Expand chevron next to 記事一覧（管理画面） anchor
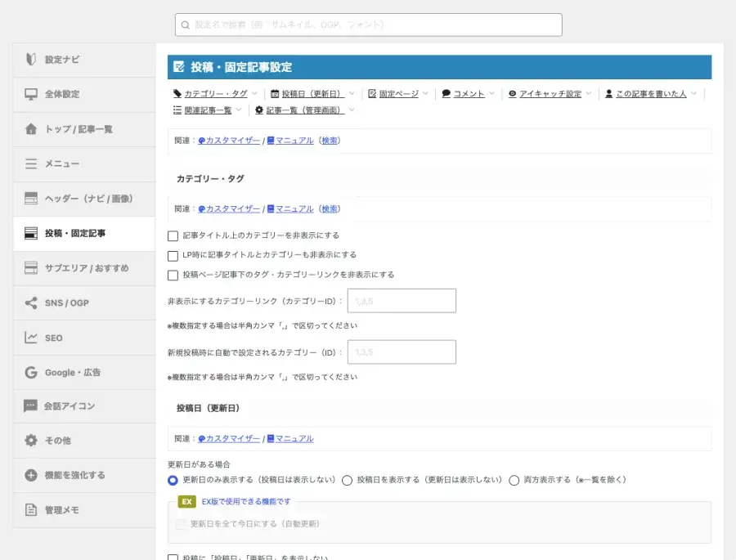736x560 pixels. pyautogui.click(x=352, y=110)
